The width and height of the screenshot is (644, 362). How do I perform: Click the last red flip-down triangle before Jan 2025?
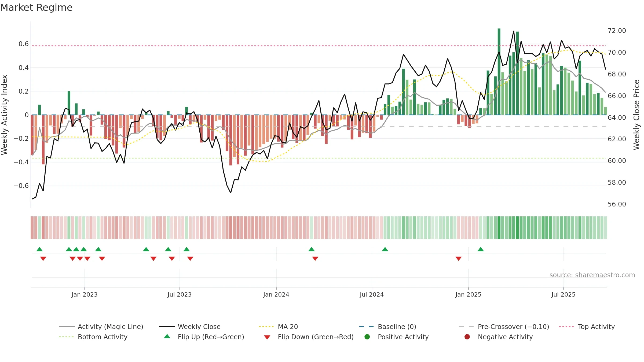click(x=459, y=258)
